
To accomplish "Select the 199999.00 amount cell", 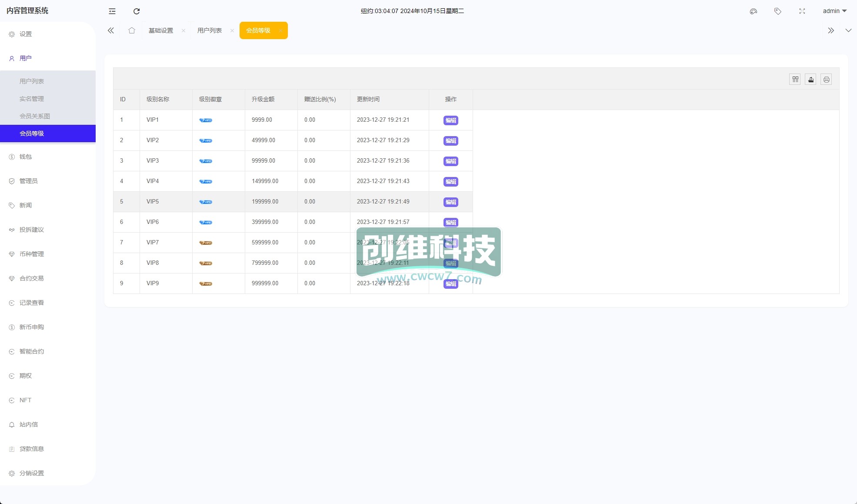I will pyautogui.click(x=271, y=202).
